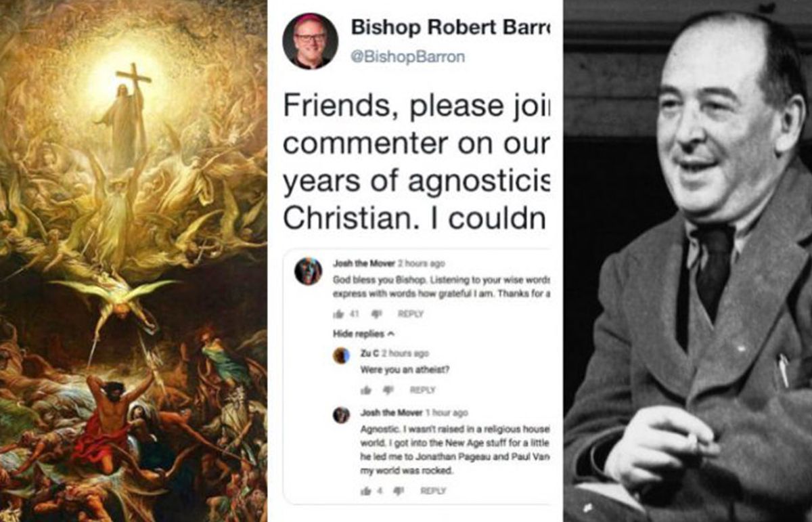
Task: Select the heavenly painting on the left
Action: (x=133, y=261)
